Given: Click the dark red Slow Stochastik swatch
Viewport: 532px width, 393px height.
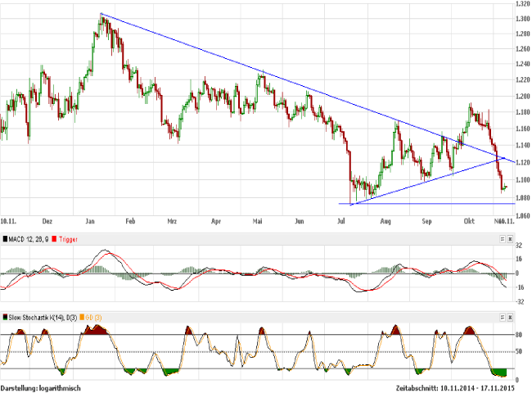Looking at the screenshot, I should tap(3, 316).
